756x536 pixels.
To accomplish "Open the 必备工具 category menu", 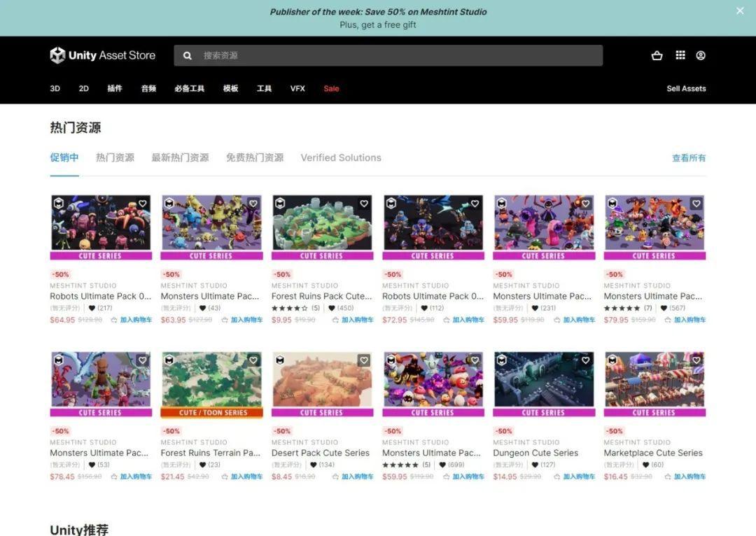I will (190, 89).
